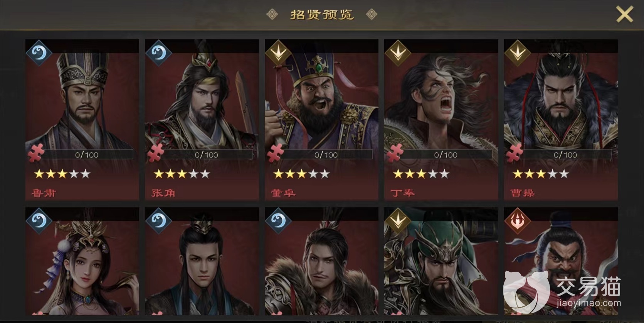Click the red puzzle piece on 曹操's card
The height and width of the screenshot is (323, 644).
point(515,153)
